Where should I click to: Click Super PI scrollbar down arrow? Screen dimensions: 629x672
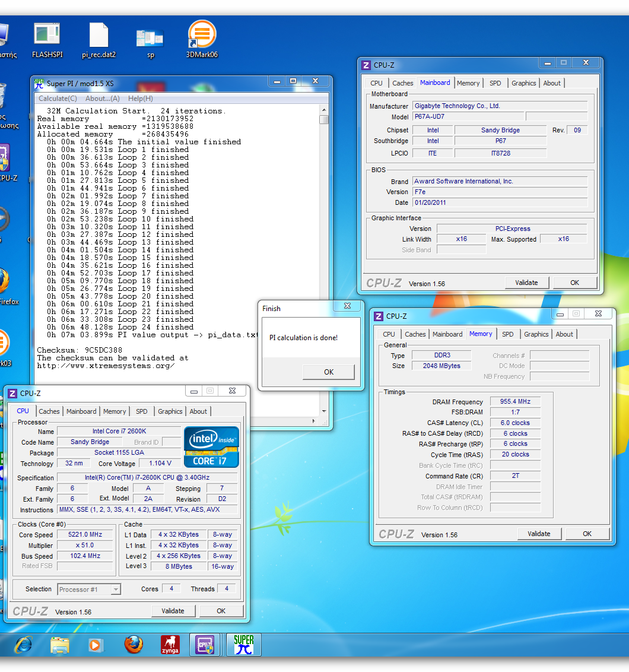coord(324,411)
